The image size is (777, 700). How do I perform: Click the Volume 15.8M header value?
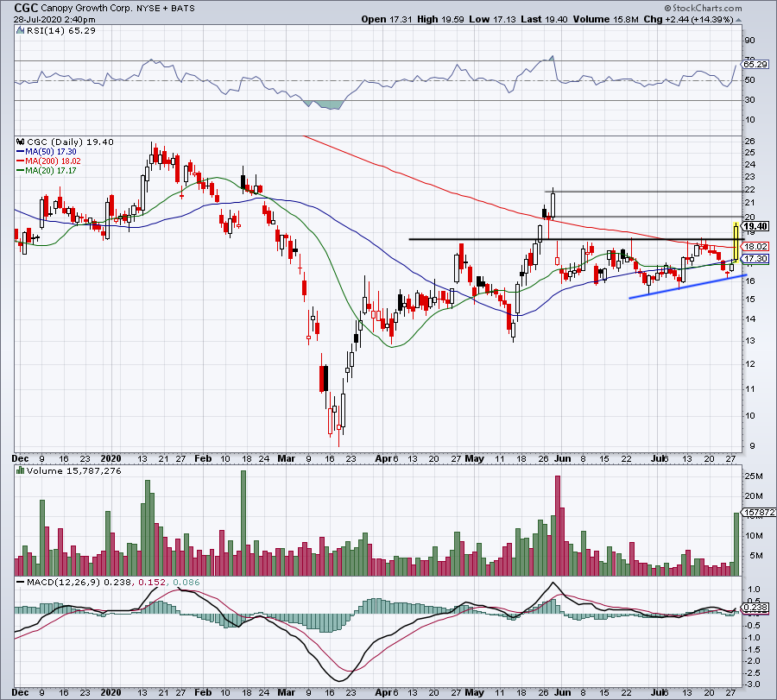pyautogui.click(x=605, y=19)
